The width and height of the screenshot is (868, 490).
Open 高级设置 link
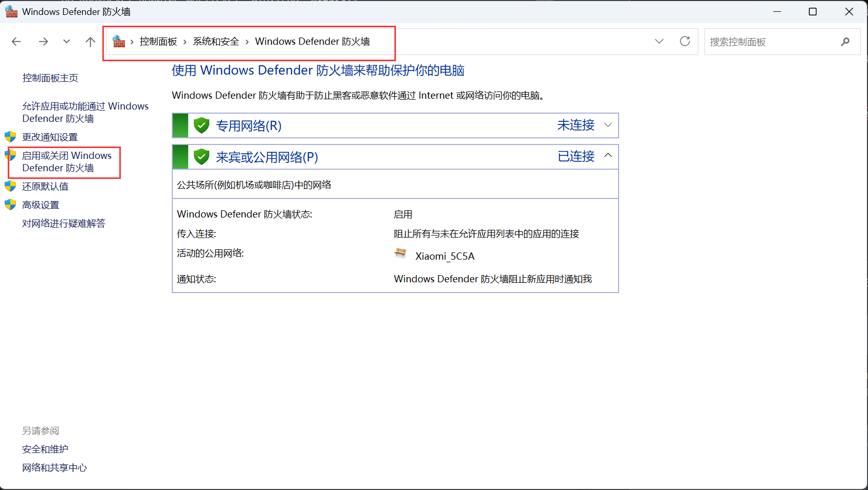(41, 205)
